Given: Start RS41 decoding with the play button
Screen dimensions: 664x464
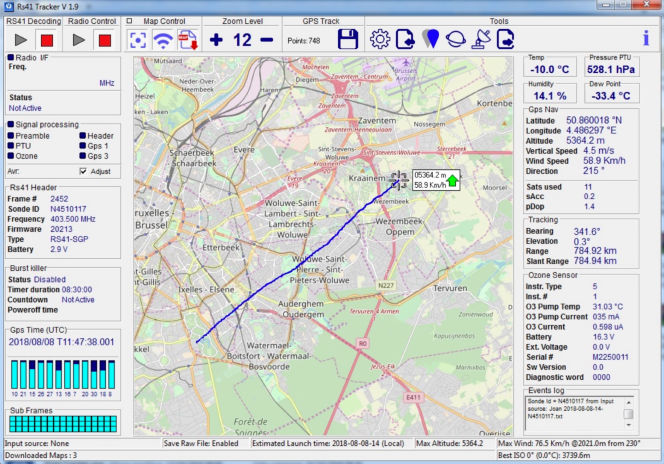Looking at the screenshot, I should click(x=19, y=39).
